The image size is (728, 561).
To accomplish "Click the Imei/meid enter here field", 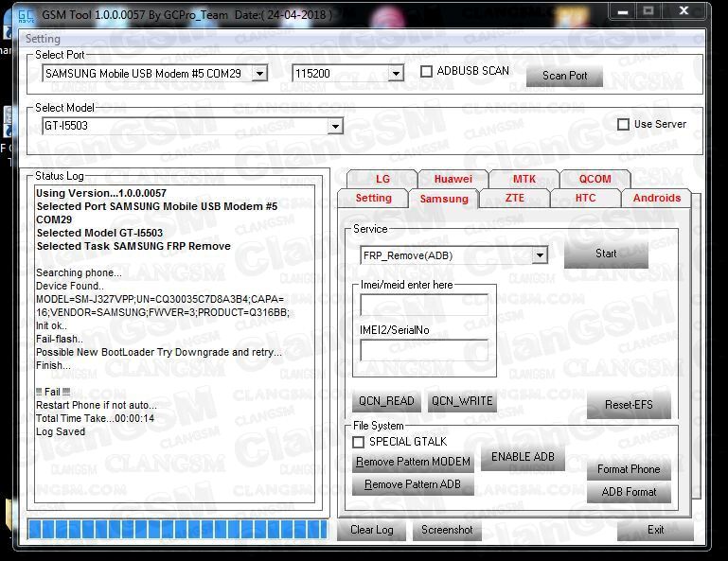I will 424,305.
